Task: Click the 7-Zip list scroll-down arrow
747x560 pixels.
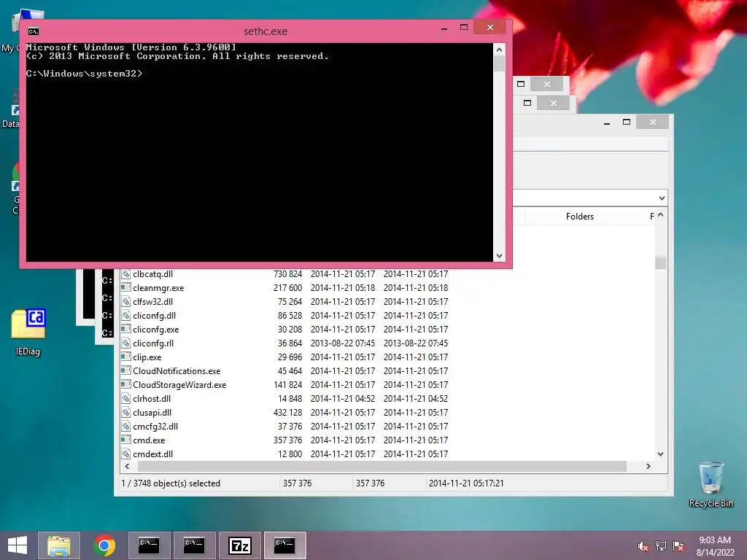Action: coord(660,454)
